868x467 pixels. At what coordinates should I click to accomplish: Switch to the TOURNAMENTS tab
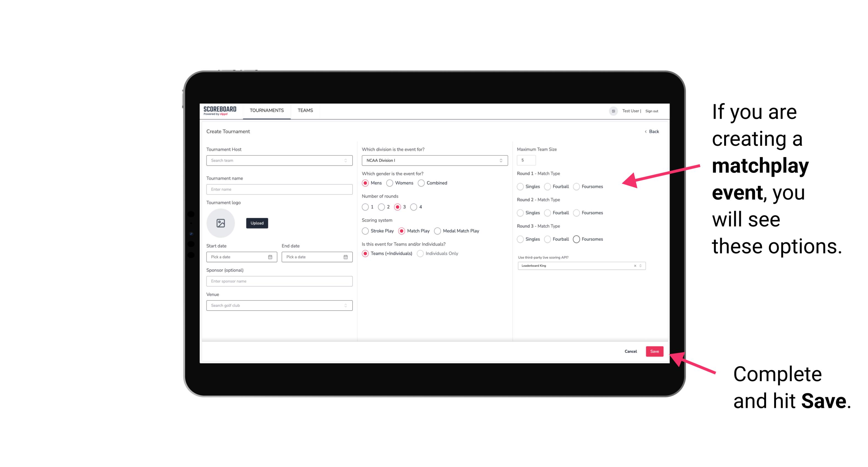267,110
